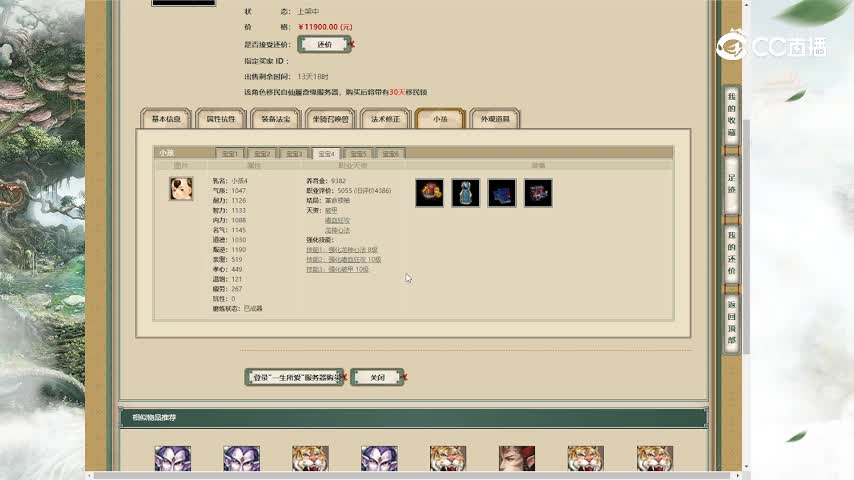The width and height of the screenshot is (854, 480).
Task: Open 我的还价 in right sidebar
Action: pyautogui.click(x=731, y=253)
